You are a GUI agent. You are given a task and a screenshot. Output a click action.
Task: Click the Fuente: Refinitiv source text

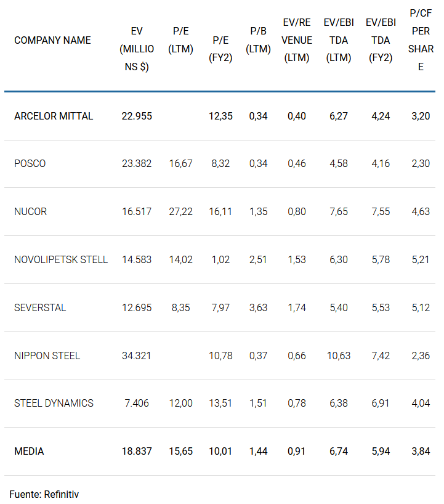coord(44,494)
